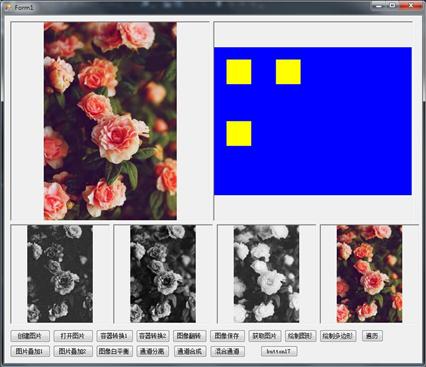Click the 容器转换2 button

point(153,336)
